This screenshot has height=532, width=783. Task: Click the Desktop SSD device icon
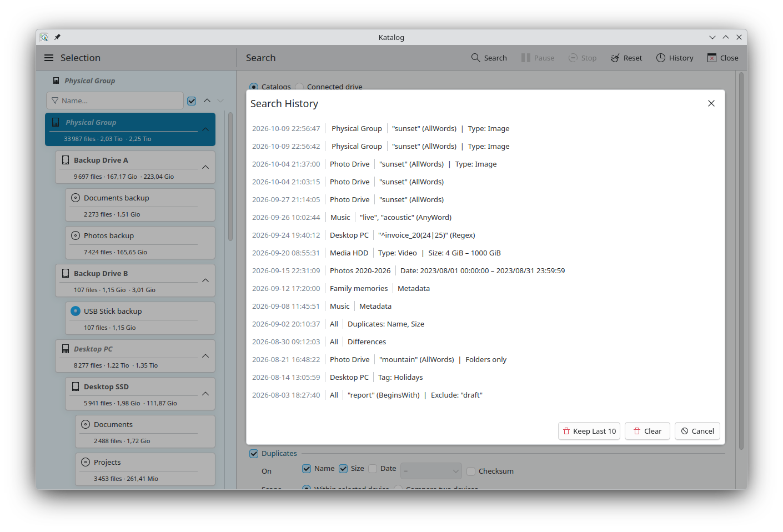click(76, 387)
